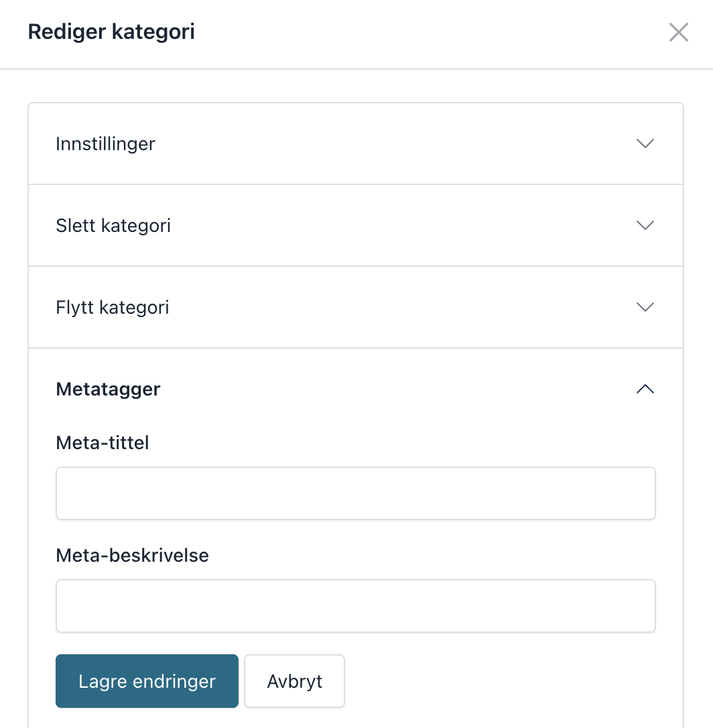The width and height of the screenshot is (713, 728).
Task: Focus the Meta-beskrivelse text field
Action: (356, 605)
